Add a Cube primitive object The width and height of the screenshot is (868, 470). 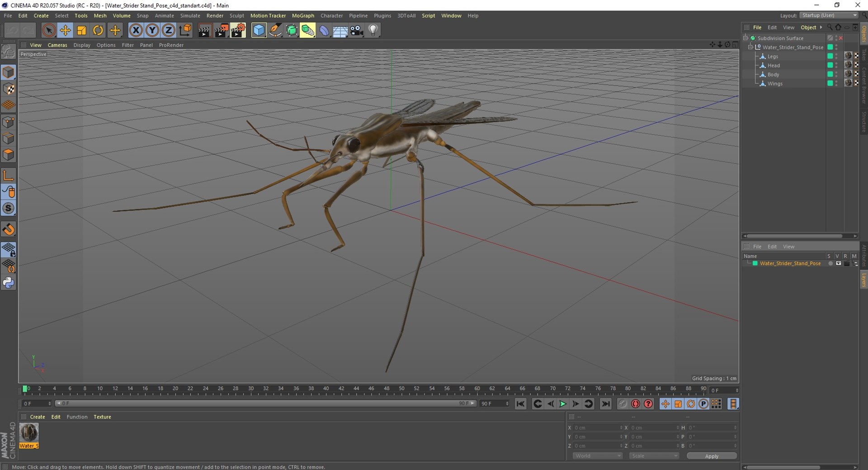point(259,30)
